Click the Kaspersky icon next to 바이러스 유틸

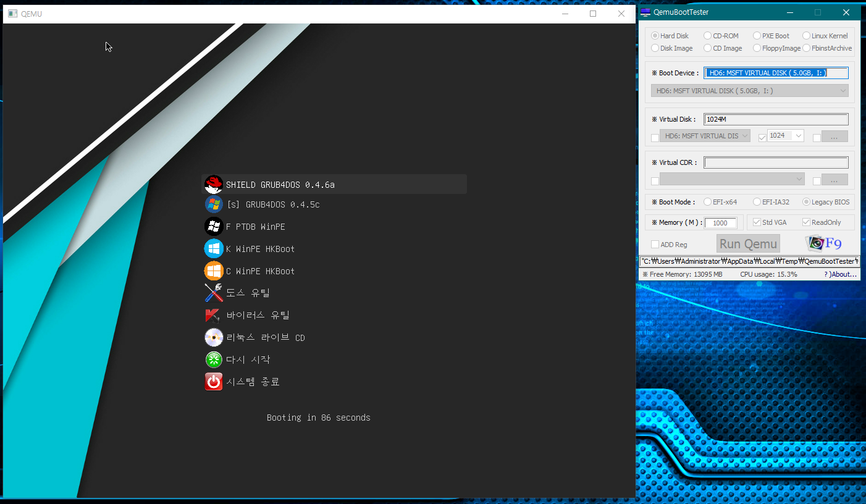[214, 315]
